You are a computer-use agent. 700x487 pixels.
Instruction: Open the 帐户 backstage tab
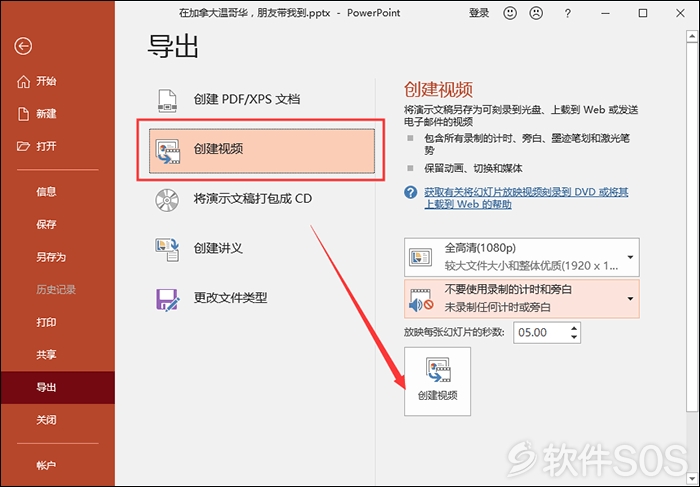tap(58, 466)
